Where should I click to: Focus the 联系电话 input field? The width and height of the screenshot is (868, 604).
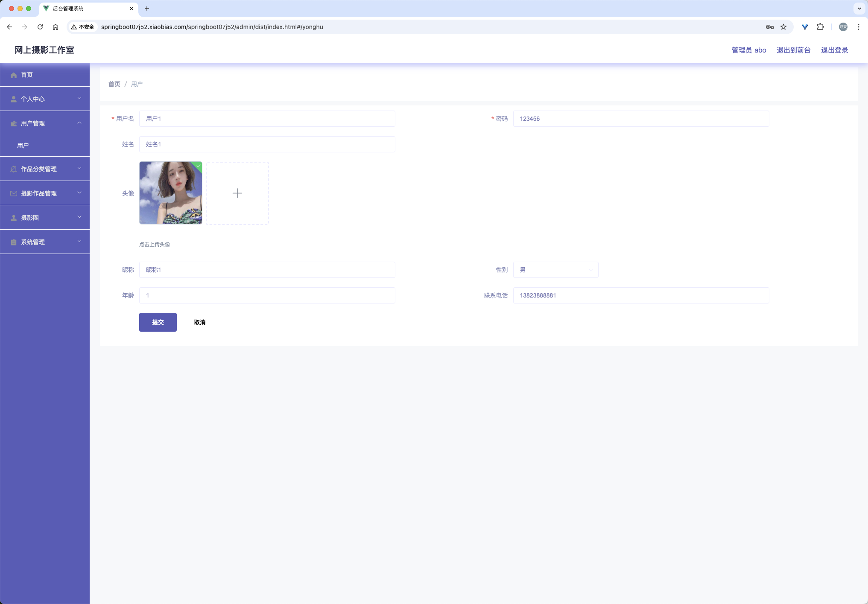pyautogui.click(x=641, y=295)
